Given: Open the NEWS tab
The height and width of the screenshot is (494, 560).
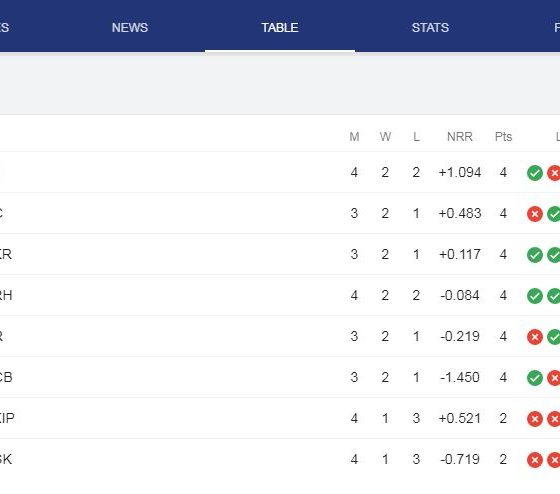Looking at the screenshot, I should pos(130,28).
